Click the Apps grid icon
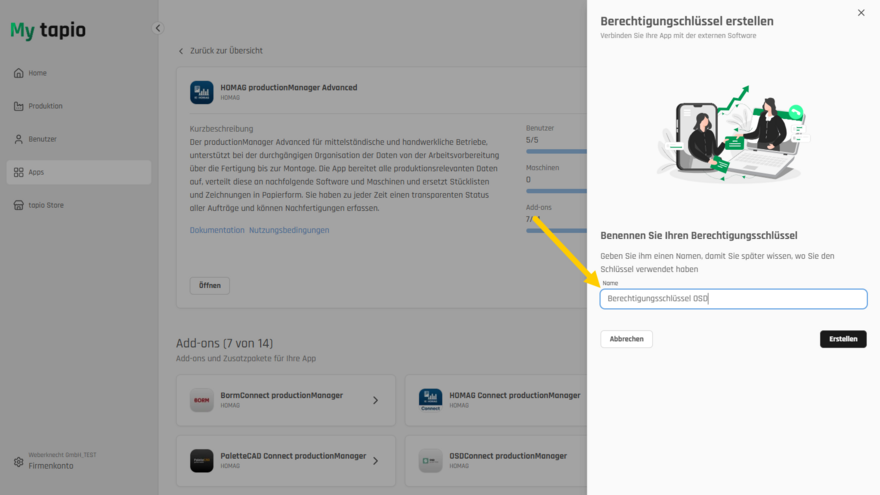 tap(19, 172)
